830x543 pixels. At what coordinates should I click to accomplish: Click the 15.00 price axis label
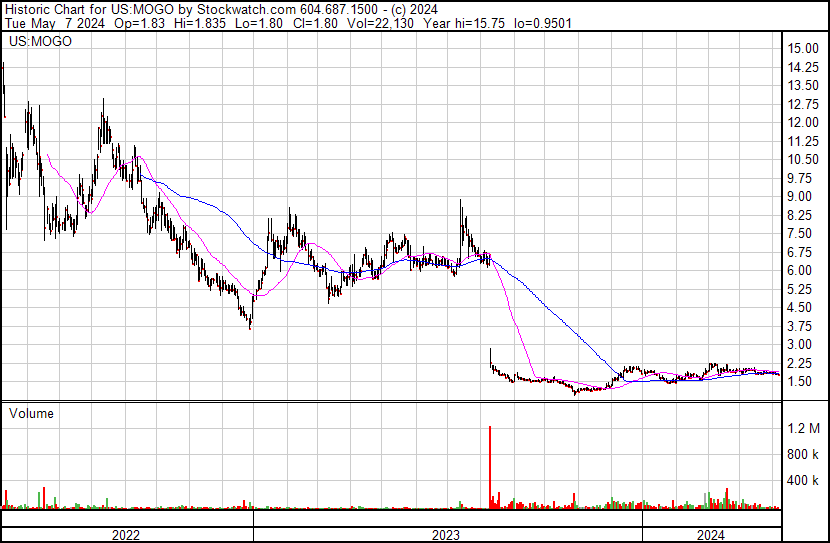pyautogui.click(x=803, y=48)
